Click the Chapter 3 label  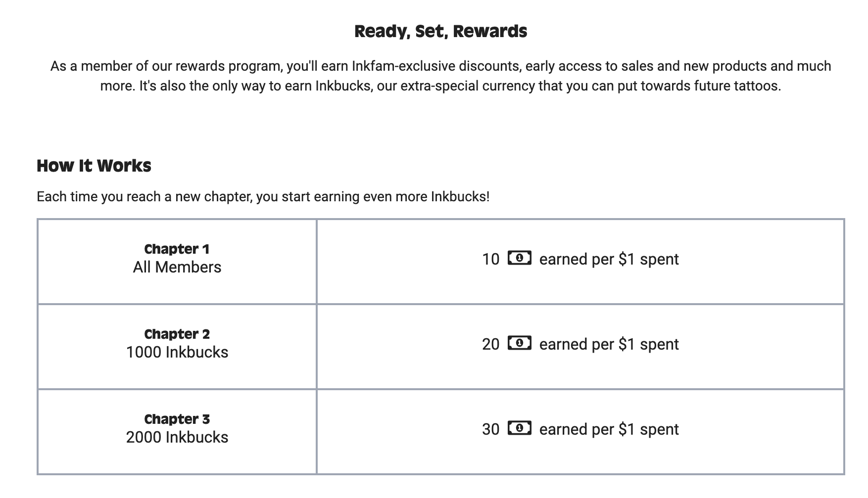pyautogui.click(x=177, y=419)
